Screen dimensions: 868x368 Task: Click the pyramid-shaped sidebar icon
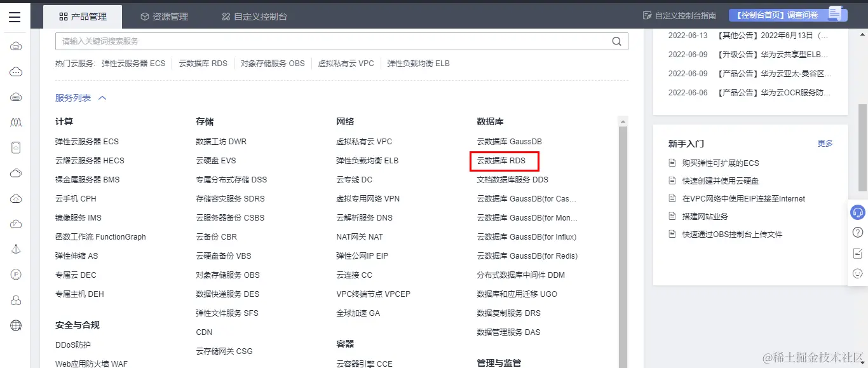click(17, 249)
